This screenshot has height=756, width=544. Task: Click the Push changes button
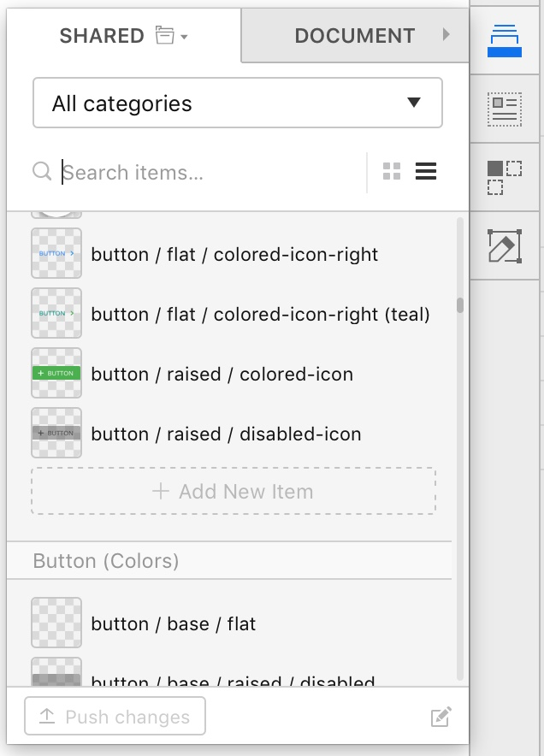click(115, 717)
